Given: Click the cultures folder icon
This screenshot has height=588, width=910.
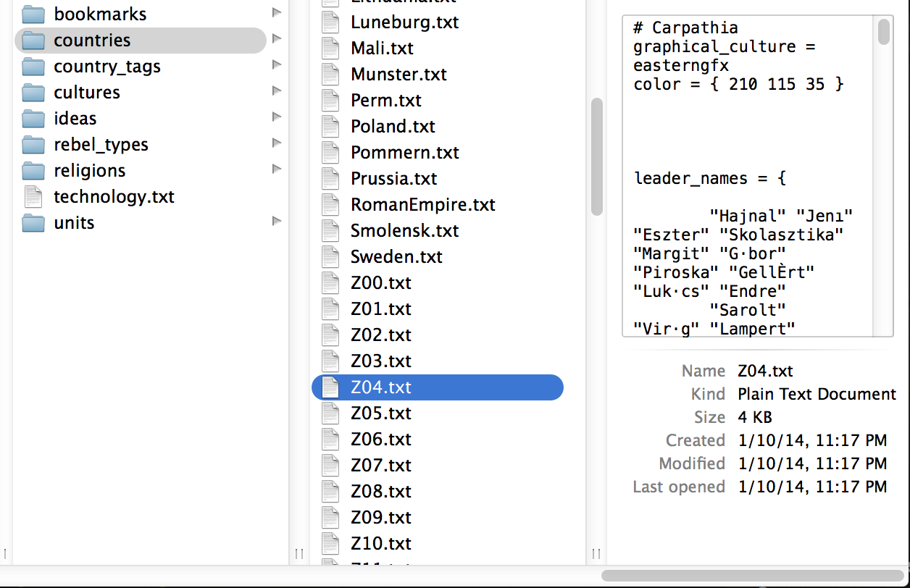Looking at the screenshot, I should (33, 93).
